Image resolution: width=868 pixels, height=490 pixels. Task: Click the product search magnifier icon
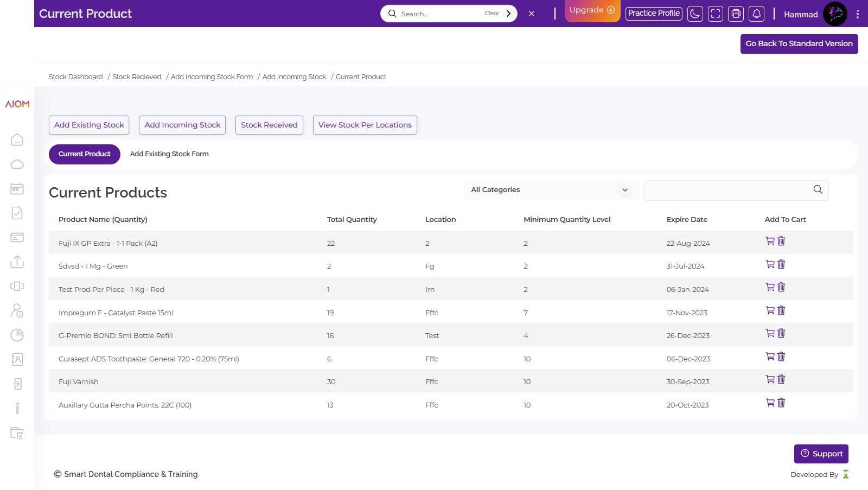[818, 189]
